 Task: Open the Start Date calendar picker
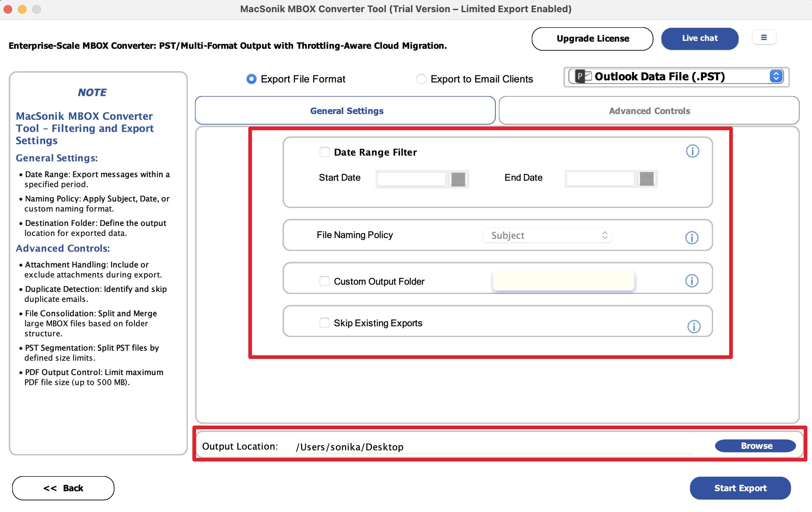point(458,179)
